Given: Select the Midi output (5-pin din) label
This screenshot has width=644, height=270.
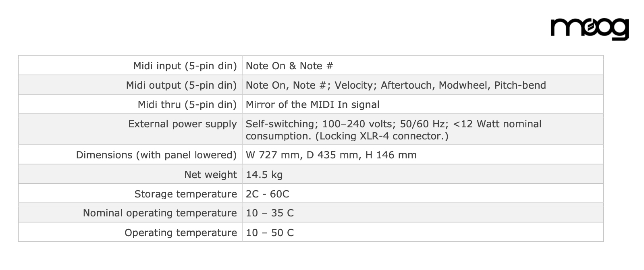Looking at the screenshot, I should 181,85.
